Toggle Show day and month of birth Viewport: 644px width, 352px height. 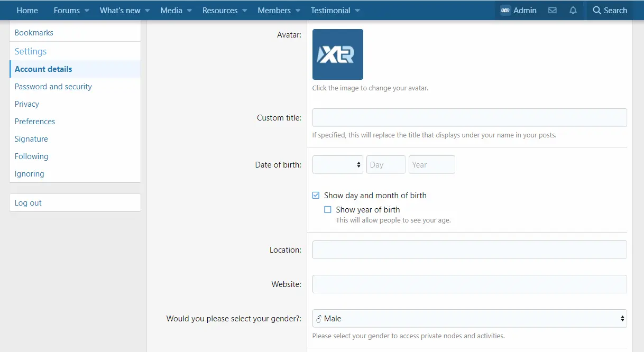click(x=316, y=196)
